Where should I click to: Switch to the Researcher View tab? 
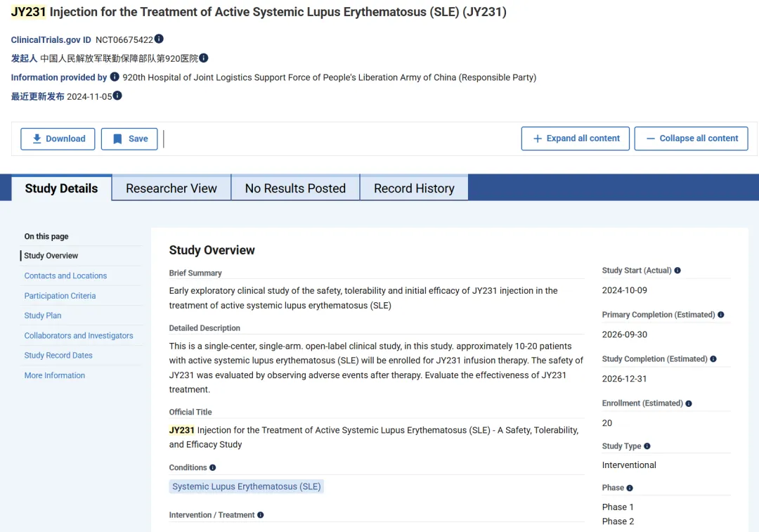171,188
